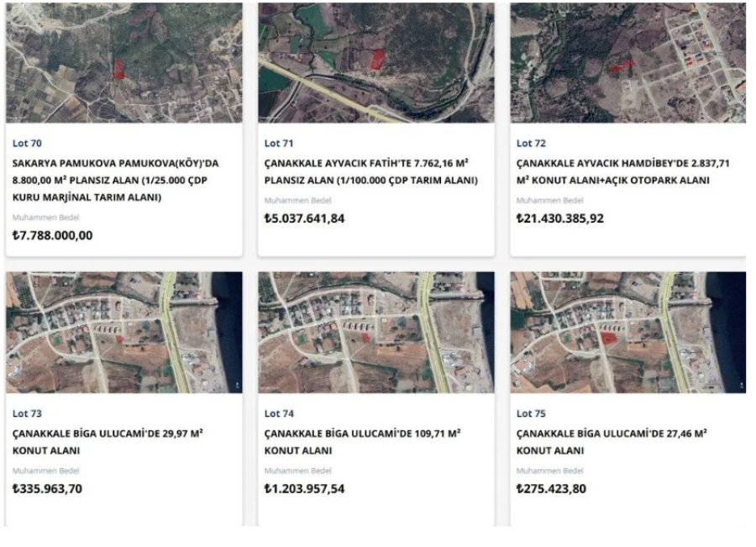Click the Lot 72 label
Viewport: 756px width, 547px height.
tap(531, 143)
